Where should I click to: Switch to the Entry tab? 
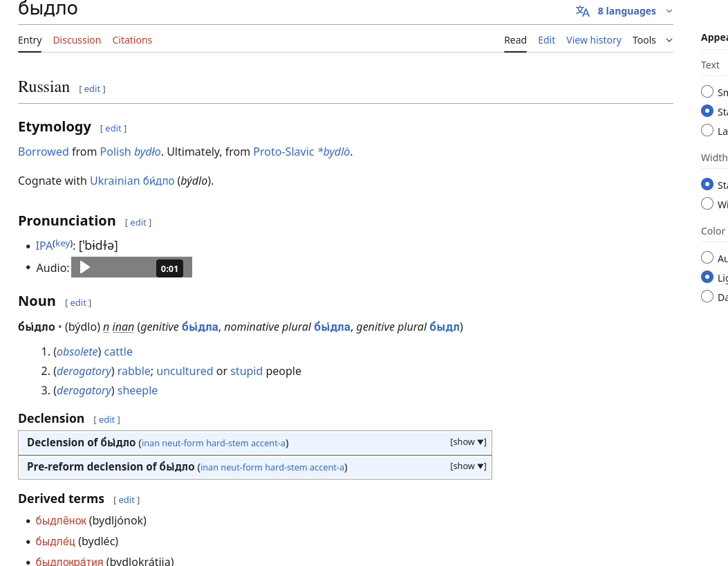(x=30, y=40)
